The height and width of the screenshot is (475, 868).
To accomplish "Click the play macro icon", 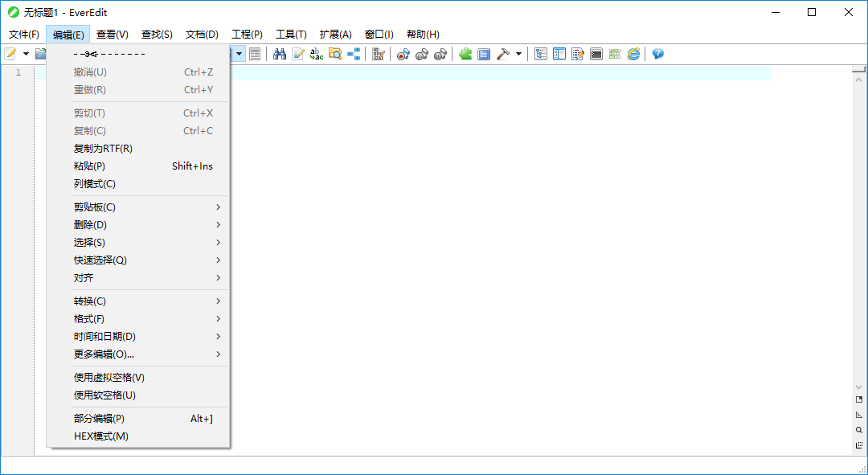I will (x=422, y=54).
